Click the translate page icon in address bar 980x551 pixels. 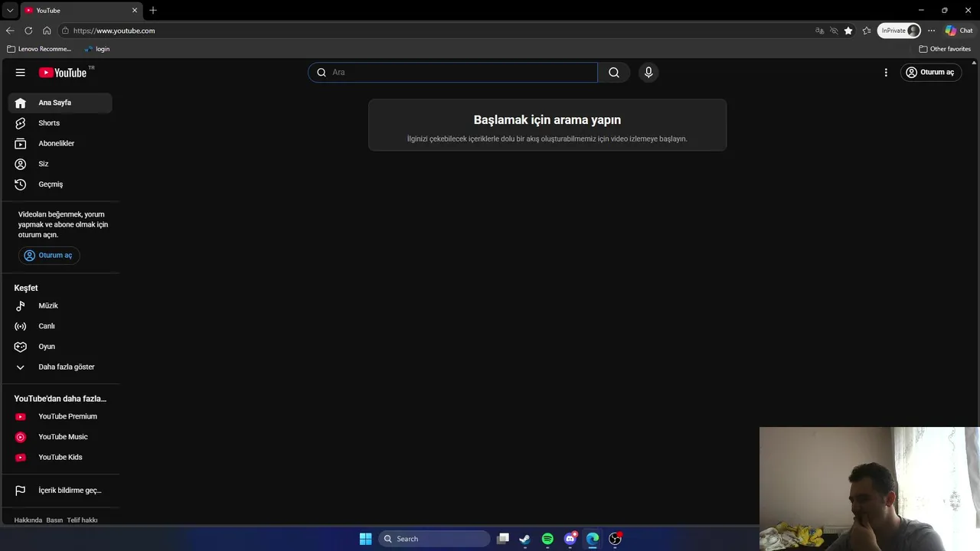820,31
